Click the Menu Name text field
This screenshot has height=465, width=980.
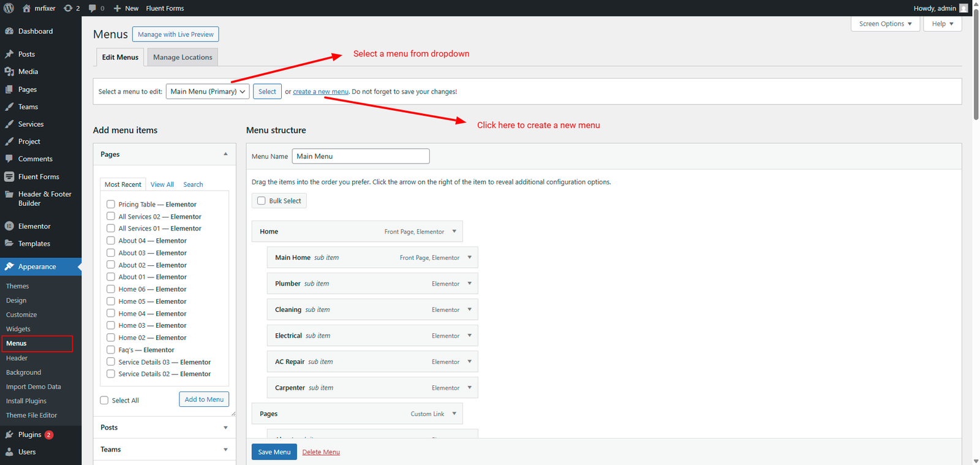(360, 156)
